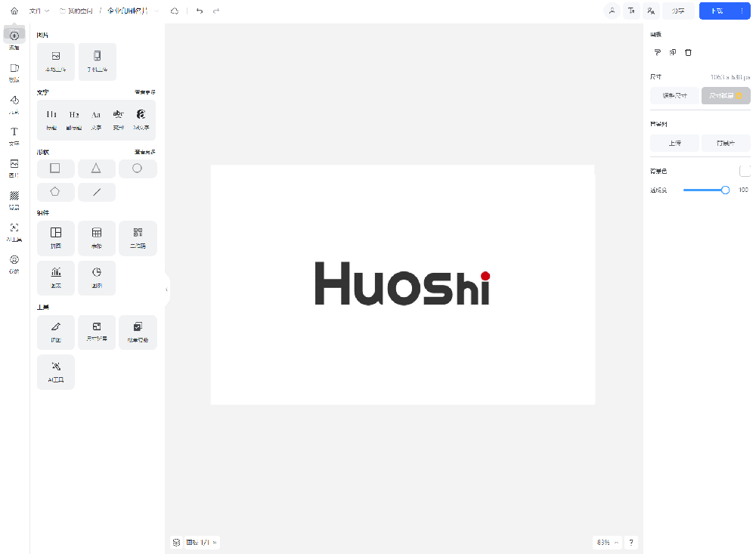Click the transparency value 100 field
Screen dimensions: 756x554
coord(743,190)
